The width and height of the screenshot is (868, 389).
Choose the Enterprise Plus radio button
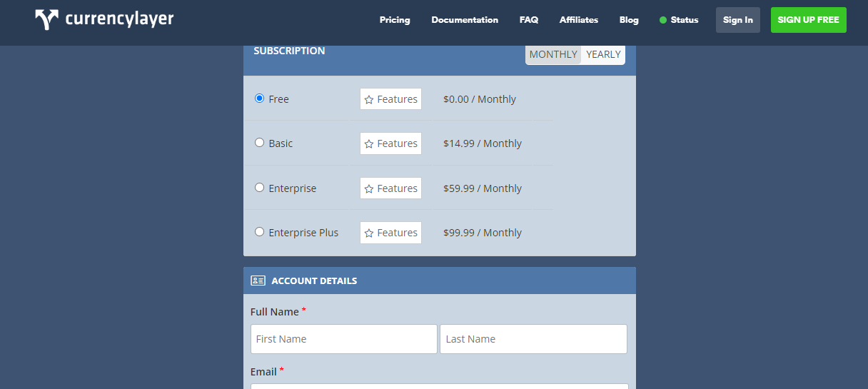tap(260, 232)
